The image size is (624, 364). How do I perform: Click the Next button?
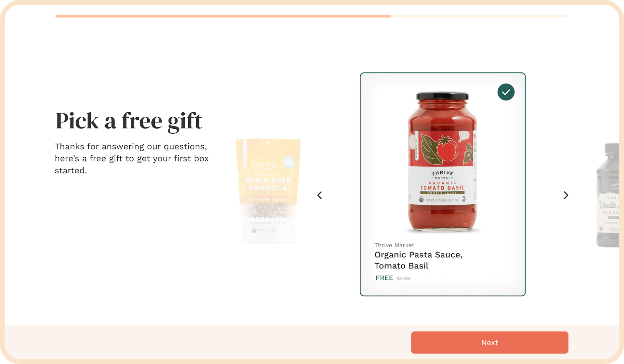click(x=489, y=342)
